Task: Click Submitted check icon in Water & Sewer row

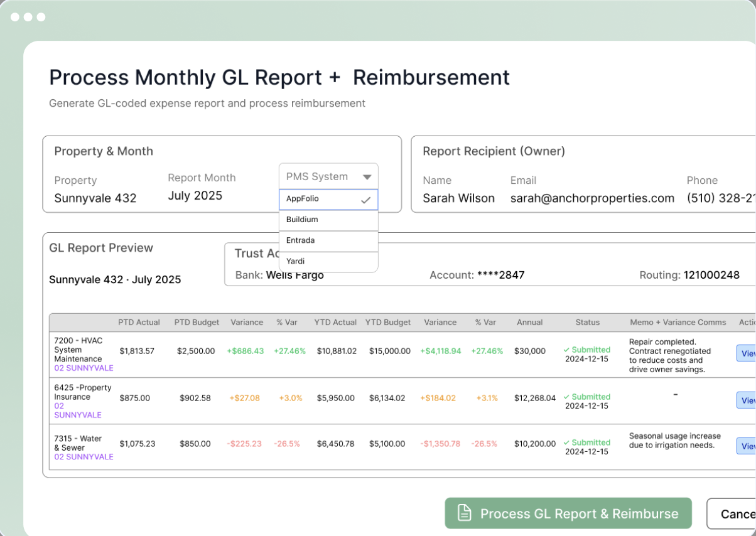Action: coord(566,442)
